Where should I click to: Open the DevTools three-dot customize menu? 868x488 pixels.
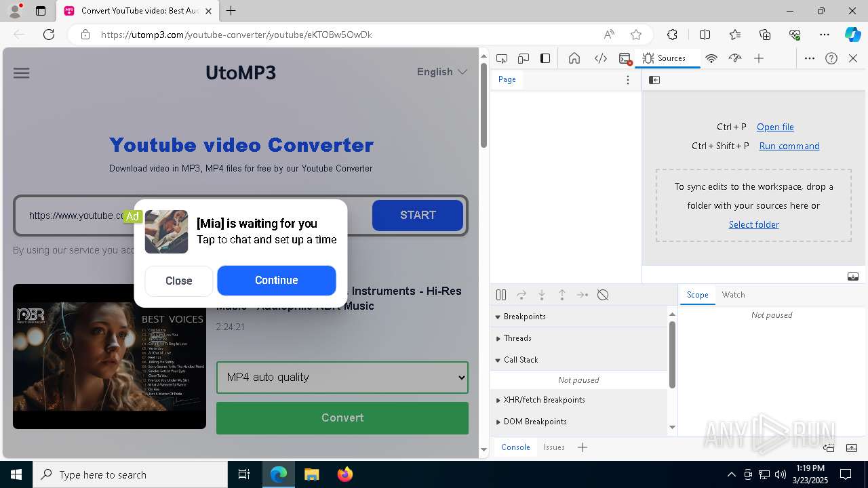810,58
